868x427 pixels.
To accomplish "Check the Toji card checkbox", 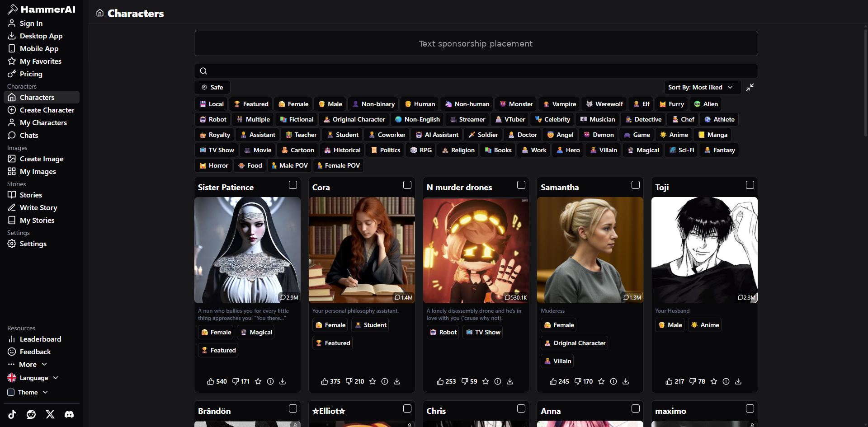I will pyautogui.click(x=750, y=185).
